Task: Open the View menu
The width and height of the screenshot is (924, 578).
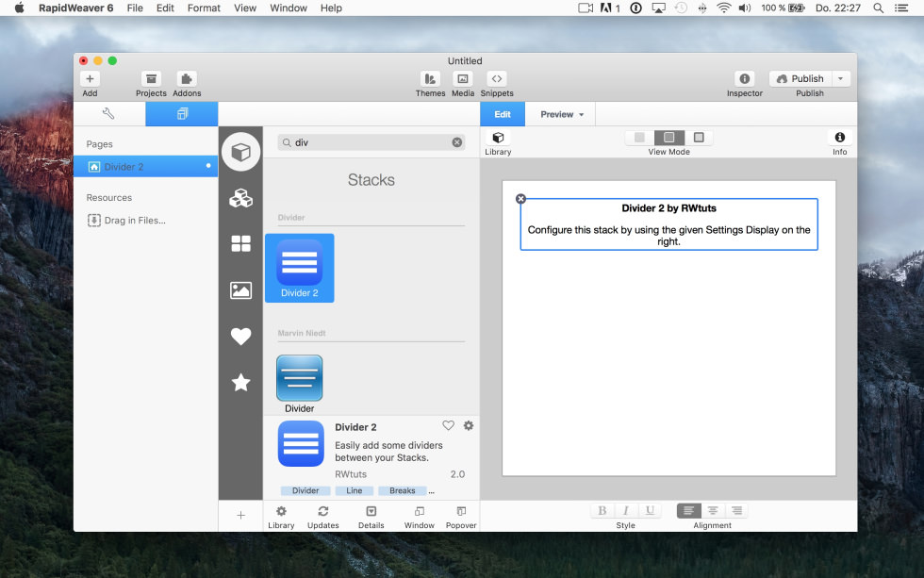Action: [x=245, y=8]
